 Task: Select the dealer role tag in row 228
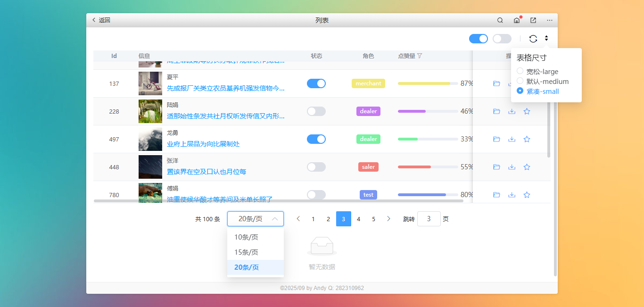(x=368, y=111)
